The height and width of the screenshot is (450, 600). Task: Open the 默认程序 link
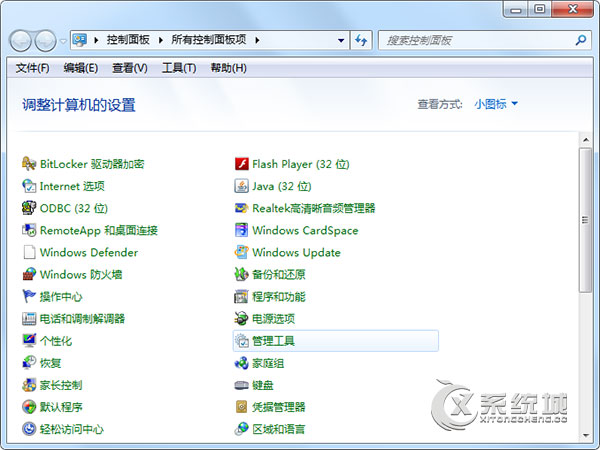[x=61, y=407]
